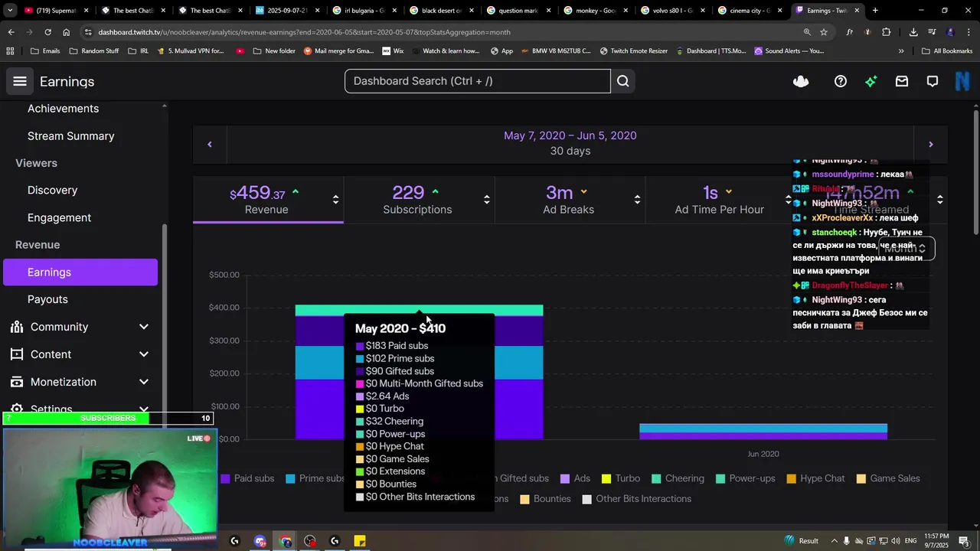Image resolution: width=980 pixels, height=551 pixels.
Task: Go to previous date period arrow
Action: (210, 144)
